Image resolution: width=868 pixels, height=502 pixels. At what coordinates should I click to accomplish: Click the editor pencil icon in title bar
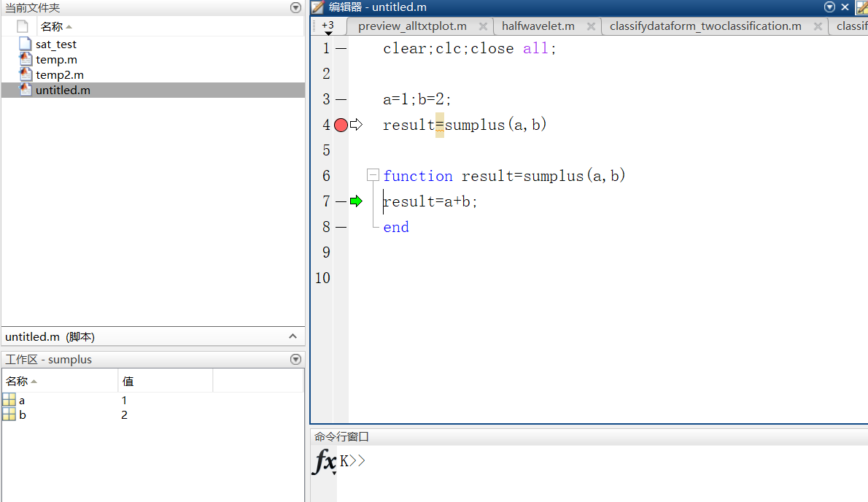317,7
